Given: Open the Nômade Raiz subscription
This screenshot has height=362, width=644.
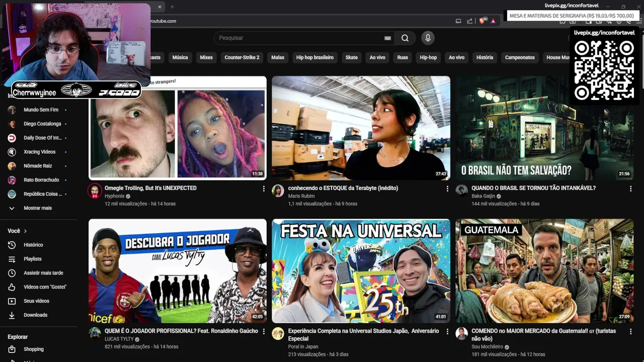Looking at the screenshot, I should point(38,166).
